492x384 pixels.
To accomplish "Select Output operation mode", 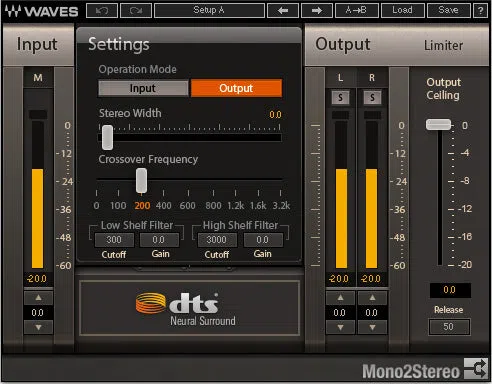I will click(x=236, y=88).
